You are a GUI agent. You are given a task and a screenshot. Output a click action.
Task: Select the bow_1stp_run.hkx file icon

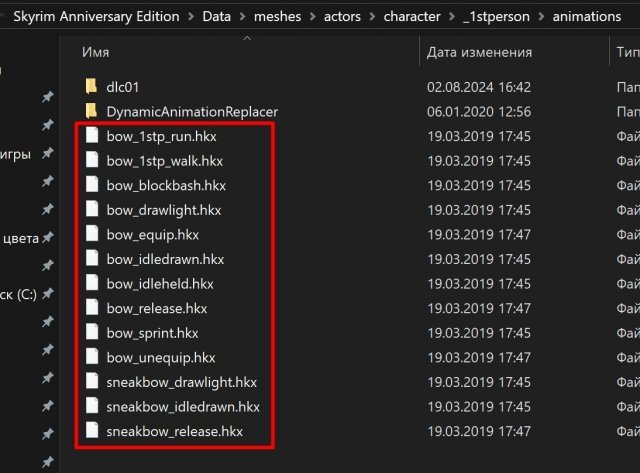point(92,135)
